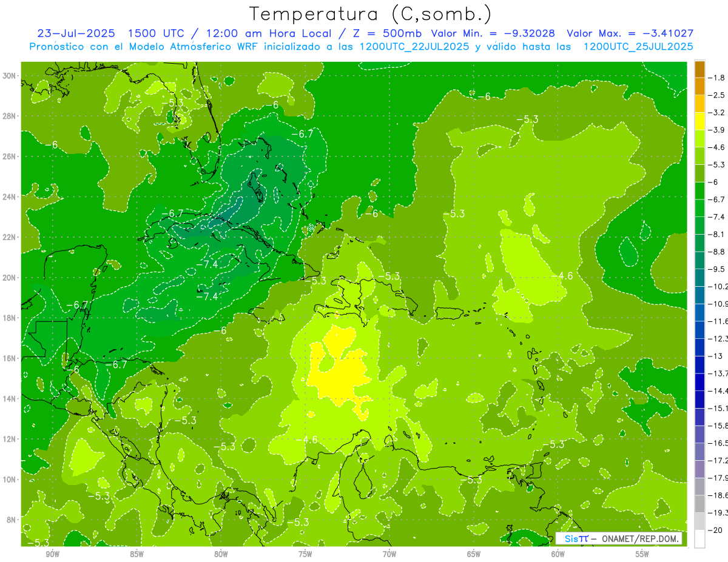Click the 70W longitude axis label
This screenshot has width=728, height=562.
tap(389, 554)
